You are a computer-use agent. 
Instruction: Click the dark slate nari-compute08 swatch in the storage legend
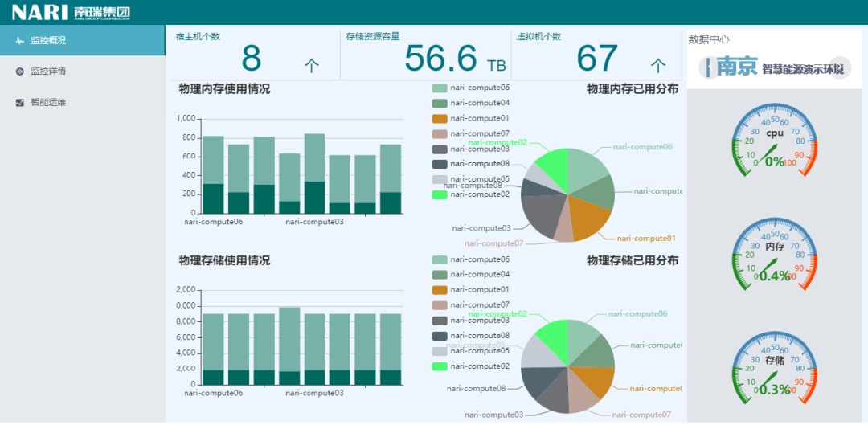(440, 336)
